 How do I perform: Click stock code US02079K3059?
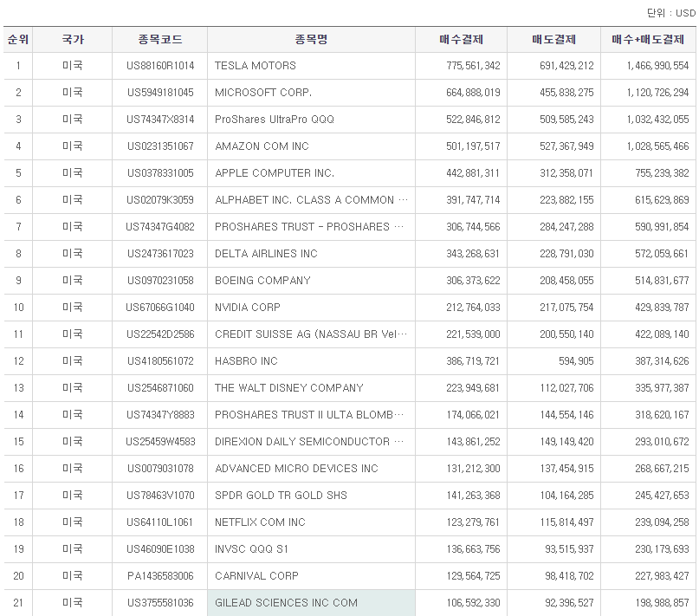coord(160,199)
